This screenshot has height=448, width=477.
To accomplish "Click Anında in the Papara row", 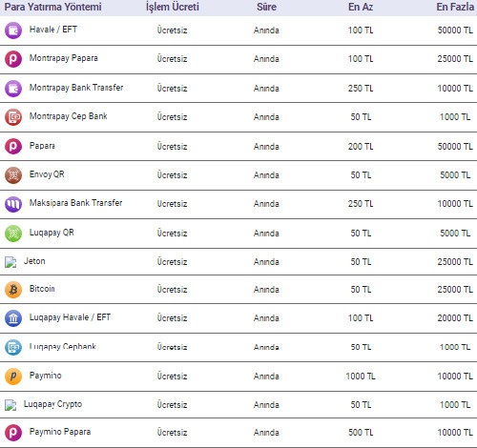I will [x=266, y=147].
